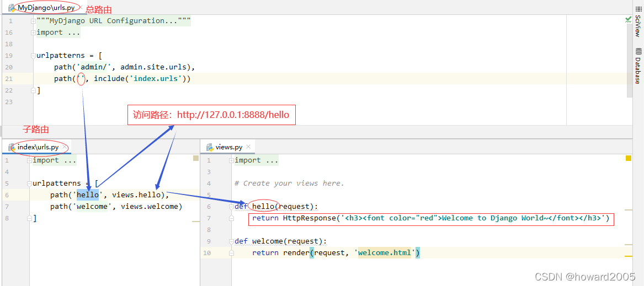The width and height of the screenshot is (644, 286).
Task: Click the highlighted 'hello' string in index\urls.py
Action: click(x=88, y=195)
